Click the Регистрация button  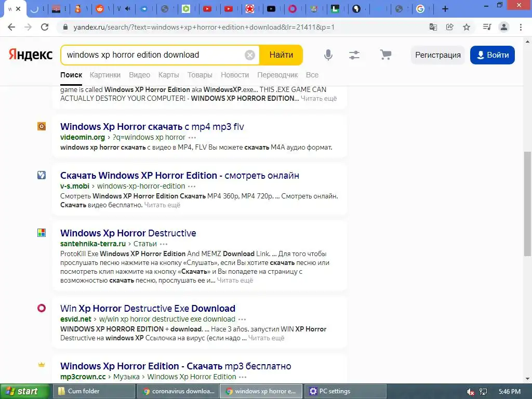pyautogui.click(x=437, y=55)
